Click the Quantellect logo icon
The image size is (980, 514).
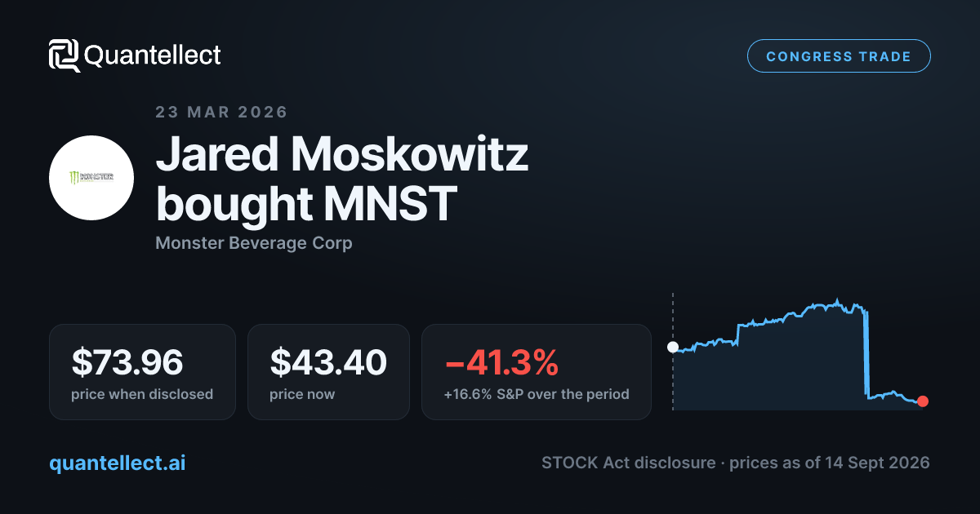[x=65, y=55]
